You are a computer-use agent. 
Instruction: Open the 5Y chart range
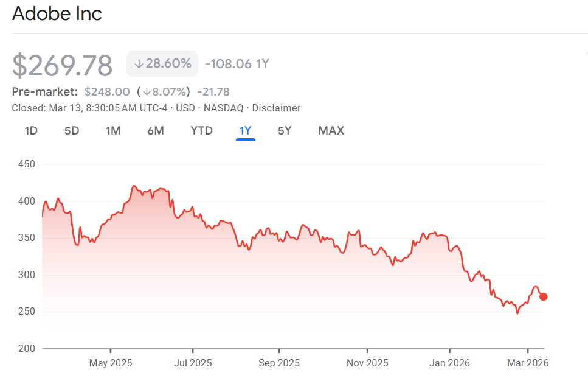coord(285,130)
